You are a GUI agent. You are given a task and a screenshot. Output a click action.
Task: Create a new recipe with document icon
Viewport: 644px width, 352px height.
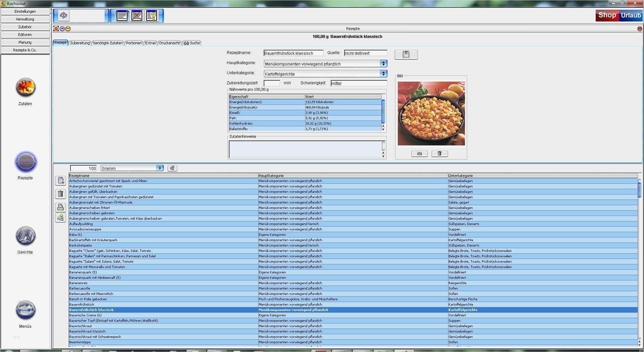pos(61,181)
